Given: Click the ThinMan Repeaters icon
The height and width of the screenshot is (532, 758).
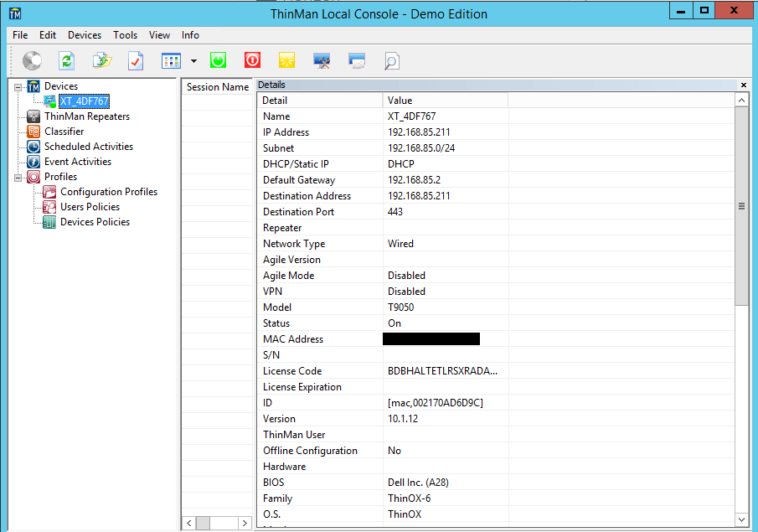Looking at the screenshot, I should point(34,116).
